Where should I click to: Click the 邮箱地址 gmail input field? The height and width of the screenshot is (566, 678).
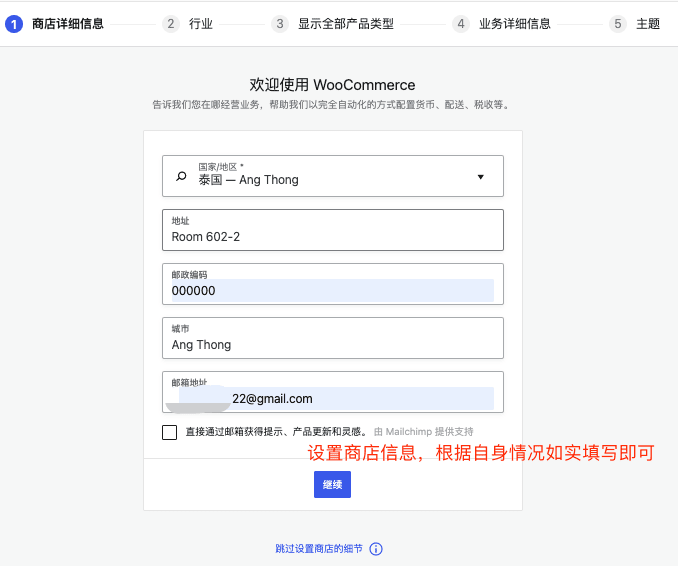click(333, 392)
